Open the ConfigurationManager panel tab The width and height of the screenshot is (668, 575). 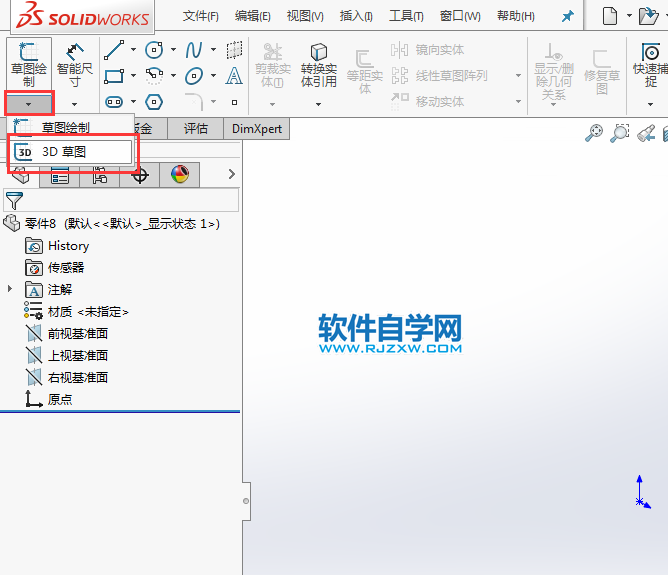pyautogui.click(x=100, y=175)
